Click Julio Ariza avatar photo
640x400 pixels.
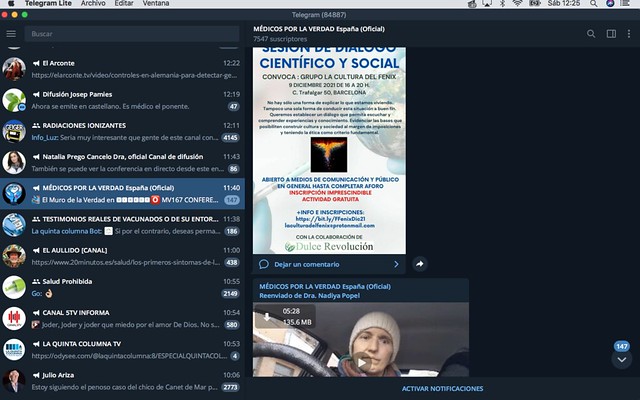[x=14, y=381]
